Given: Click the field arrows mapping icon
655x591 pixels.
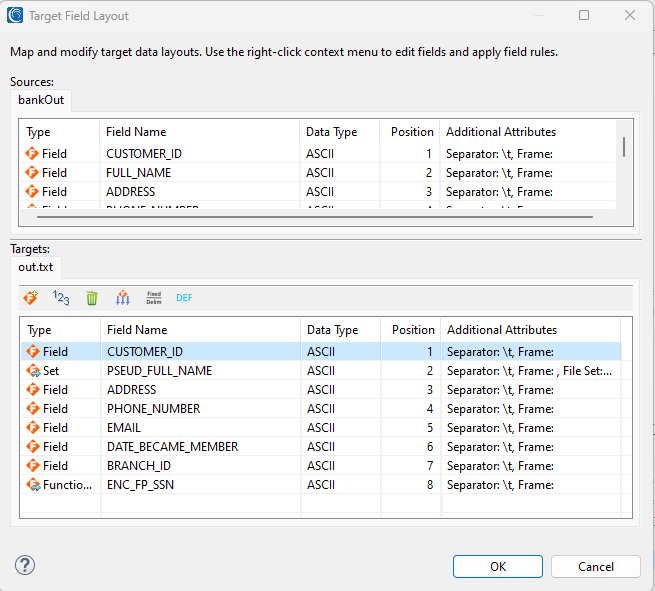Looking at the screenshot, I should point(123,298).
